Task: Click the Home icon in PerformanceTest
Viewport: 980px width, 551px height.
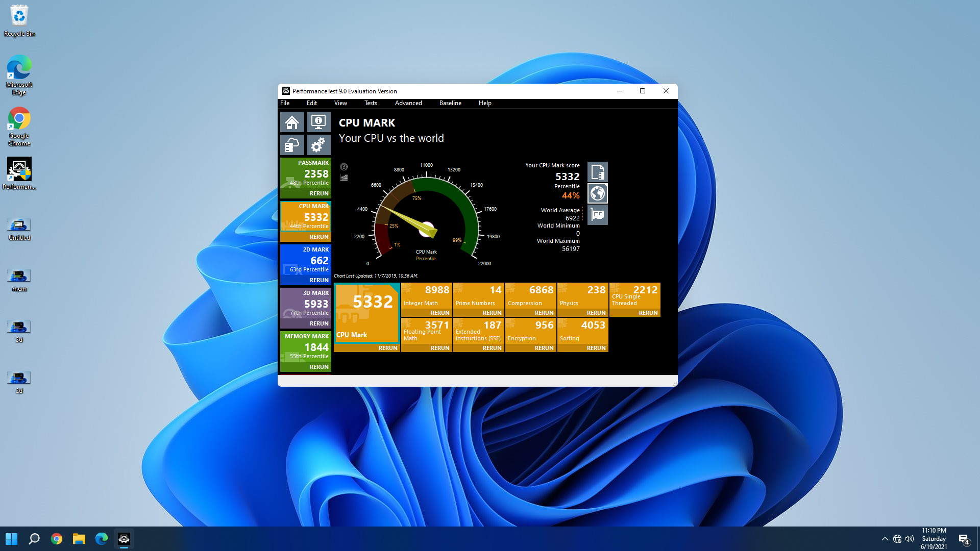Action: (292, 122)
